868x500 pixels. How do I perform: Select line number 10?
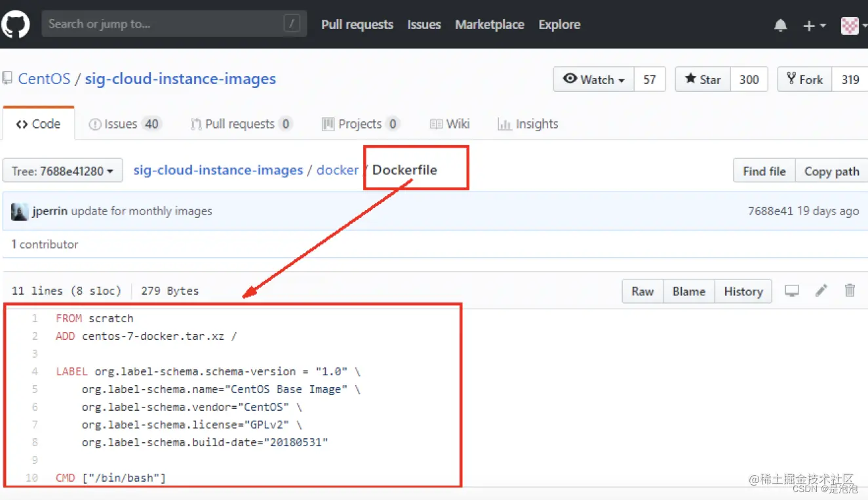pos(31,478)
